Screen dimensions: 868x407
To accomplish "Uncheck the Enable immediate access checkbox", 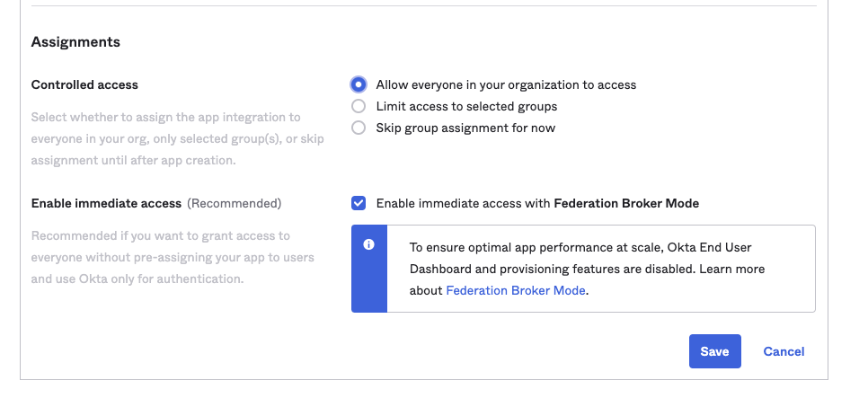I will (x=359, y=203).
